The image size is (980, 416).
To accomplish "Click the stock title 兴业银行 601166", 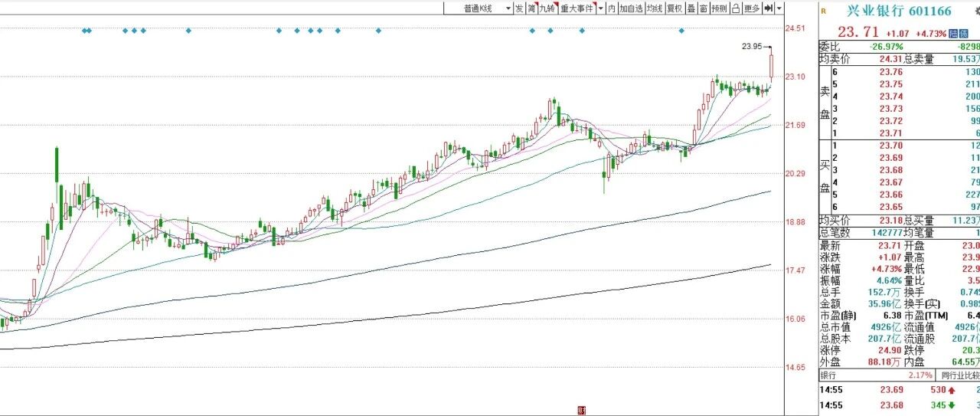I will 898,11.
